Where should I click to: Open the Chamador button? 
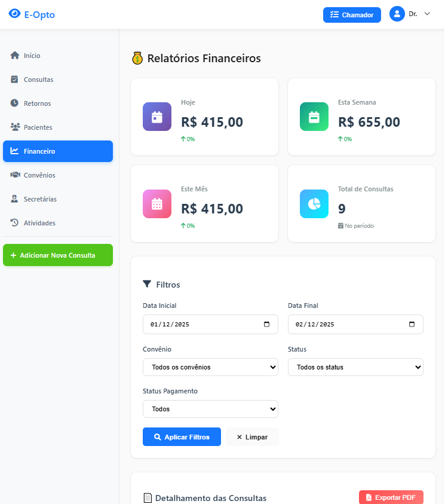pos(352,15)
